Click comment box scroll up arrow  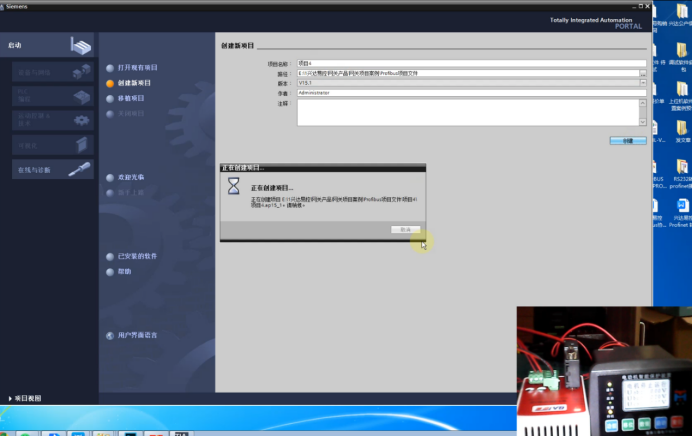643,103
